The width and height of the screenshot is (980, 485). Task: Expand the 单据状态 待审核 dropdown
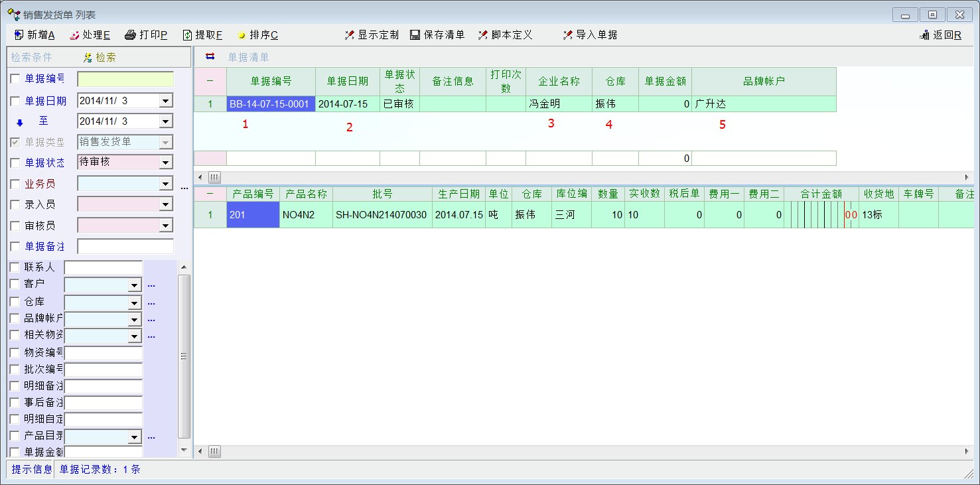[166, 163]
